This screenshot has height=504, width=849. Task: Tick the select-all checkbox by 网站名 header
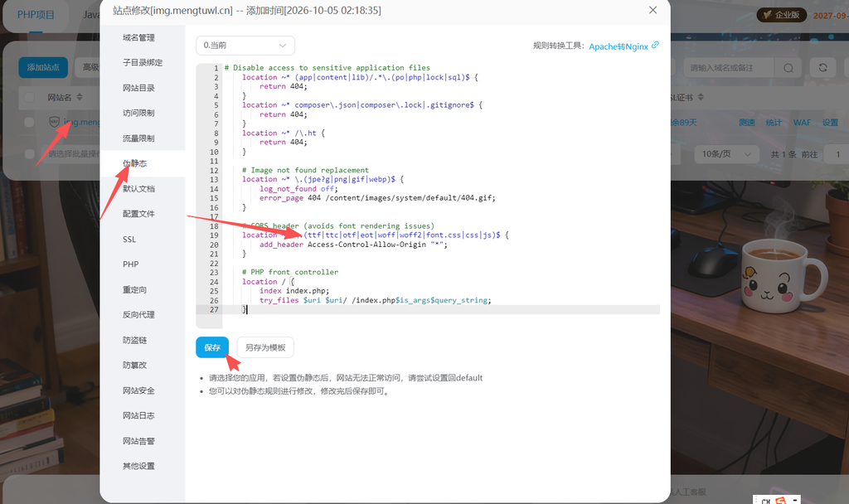[x=29, y=98]
